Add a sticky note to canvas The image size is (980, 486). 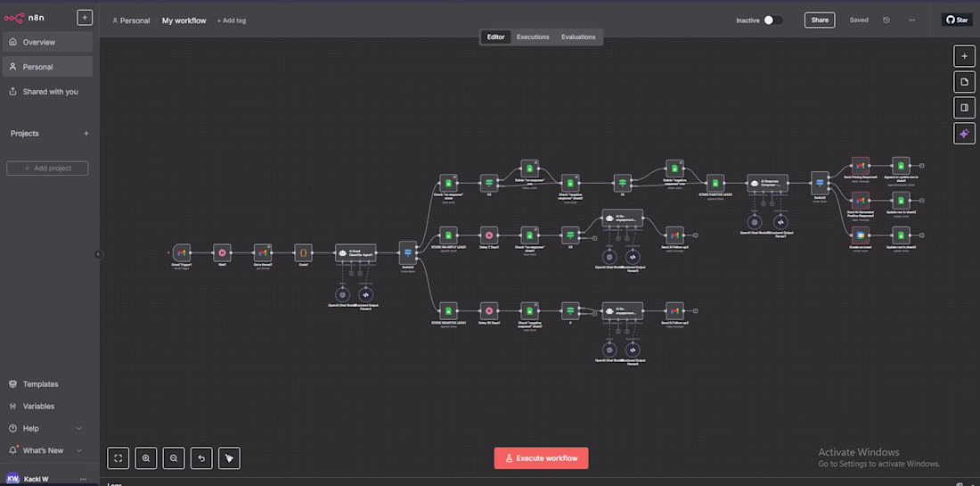[964, 82]
